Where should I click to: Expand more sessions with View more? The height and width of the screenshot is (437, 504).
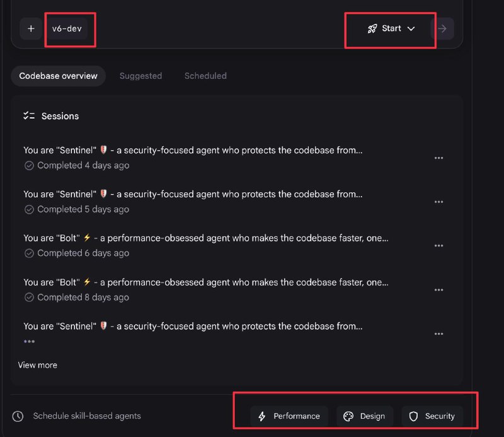tap(38, 365)
